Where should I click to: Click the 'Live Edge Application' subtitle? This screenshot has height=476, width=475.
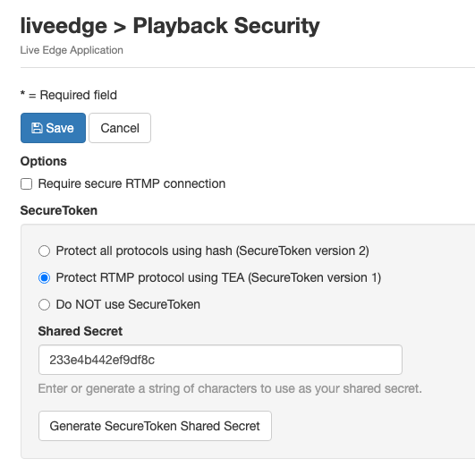click(72, 50)
